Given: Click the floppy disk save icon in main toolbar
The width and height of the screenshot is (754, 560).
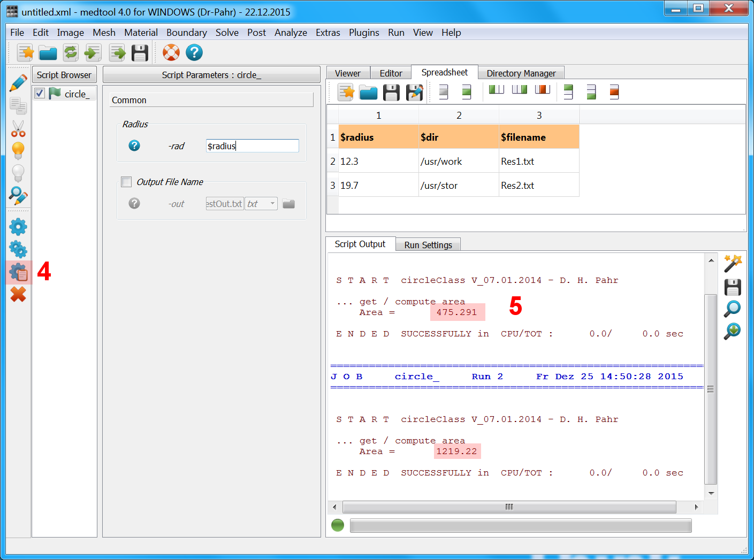Looking at the screenshot, I should [140, 52].
